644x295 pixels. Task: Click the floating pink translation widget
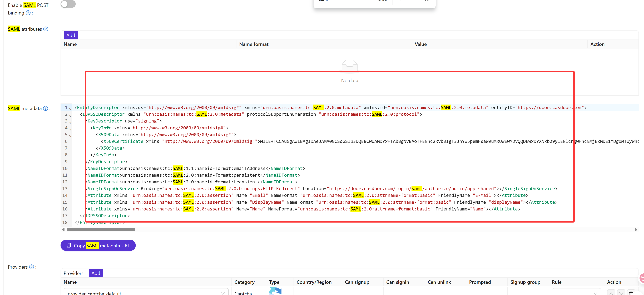coord(641,278)
